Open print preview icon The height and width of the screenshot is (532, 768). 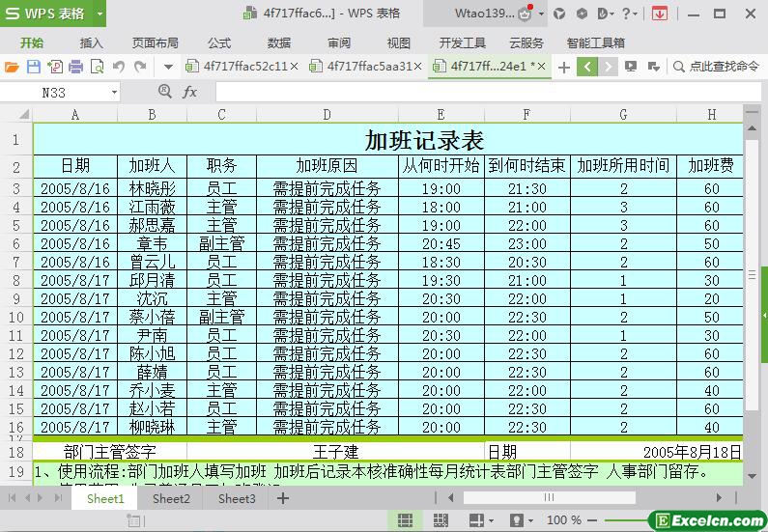[x=98, y=66]
